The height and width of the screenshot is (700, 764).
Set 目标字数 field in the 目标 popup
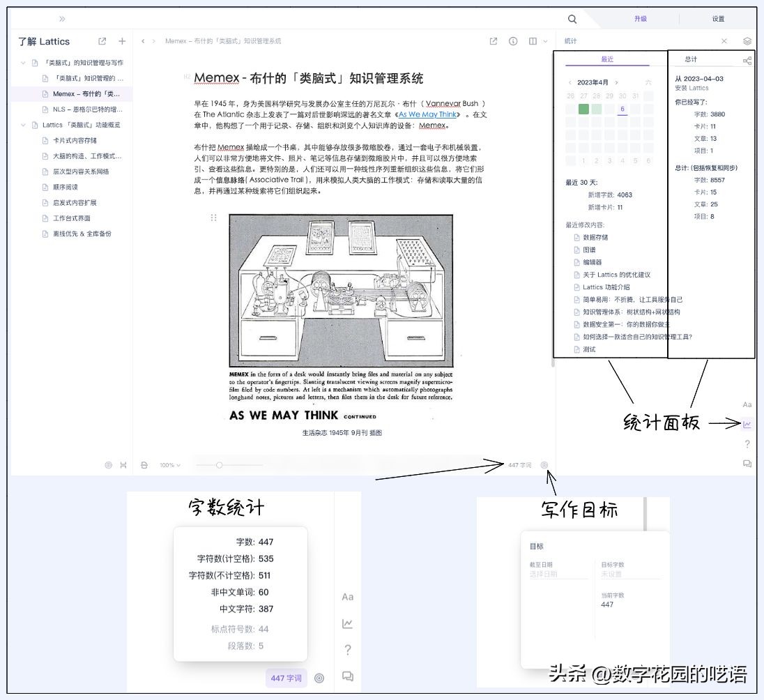[630, 575]
